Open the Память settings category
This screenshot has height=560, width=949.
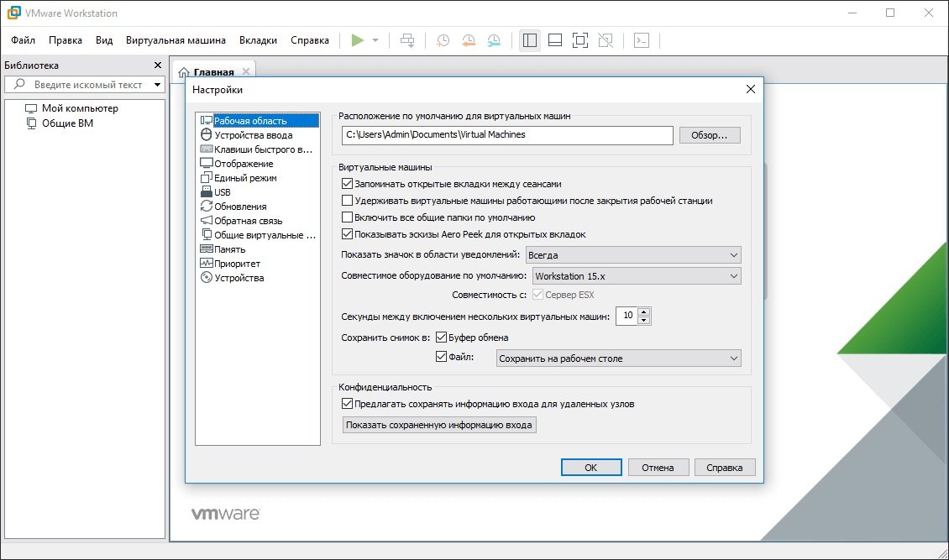229,249
